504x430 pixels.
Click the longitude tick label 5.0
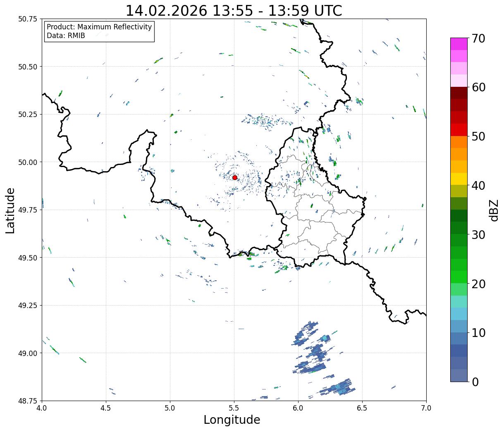click(170, 408)
